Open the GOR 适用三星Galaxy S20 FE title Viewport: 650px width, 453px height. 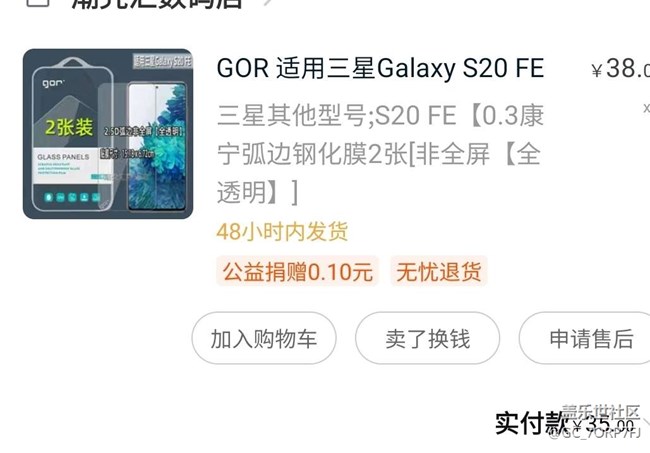pyautogui.click(x=380, y=68)
